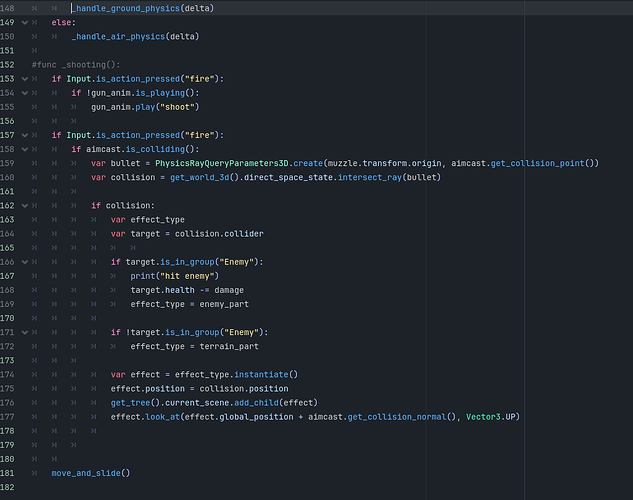The image size is (633, 500).
Task: Click 'muzzle.transform.origin' argument
Action: pos(385,163)
